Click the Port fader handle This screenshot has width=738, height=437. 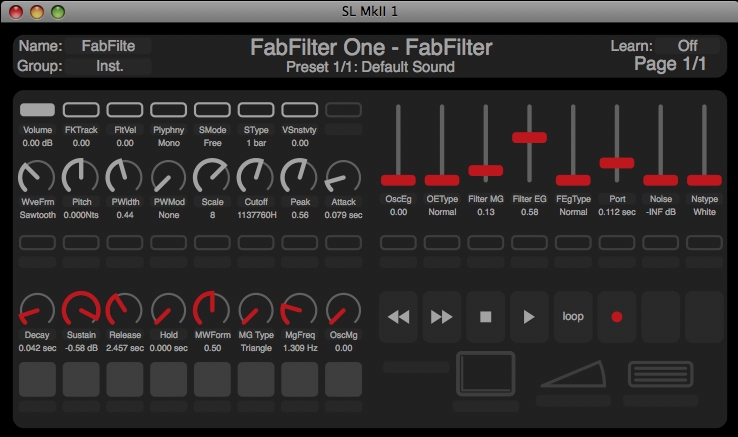617,163
